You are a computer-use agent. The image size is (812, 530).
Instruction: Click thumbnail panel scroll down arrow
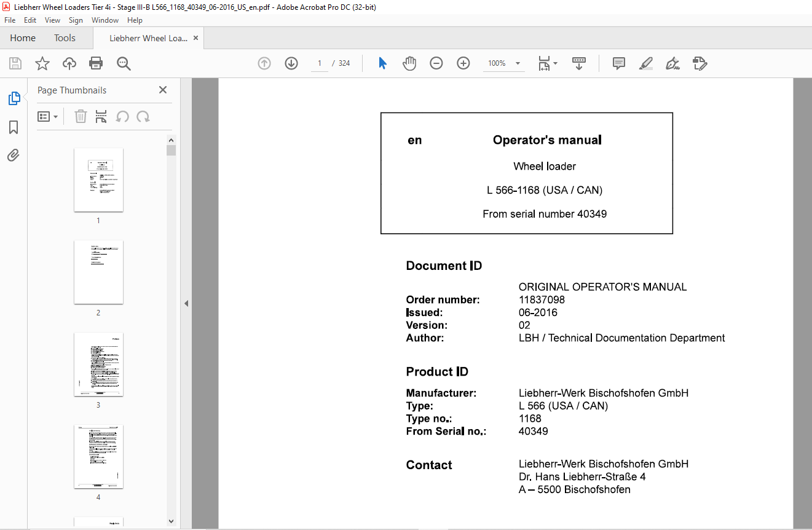pos(171,521)
